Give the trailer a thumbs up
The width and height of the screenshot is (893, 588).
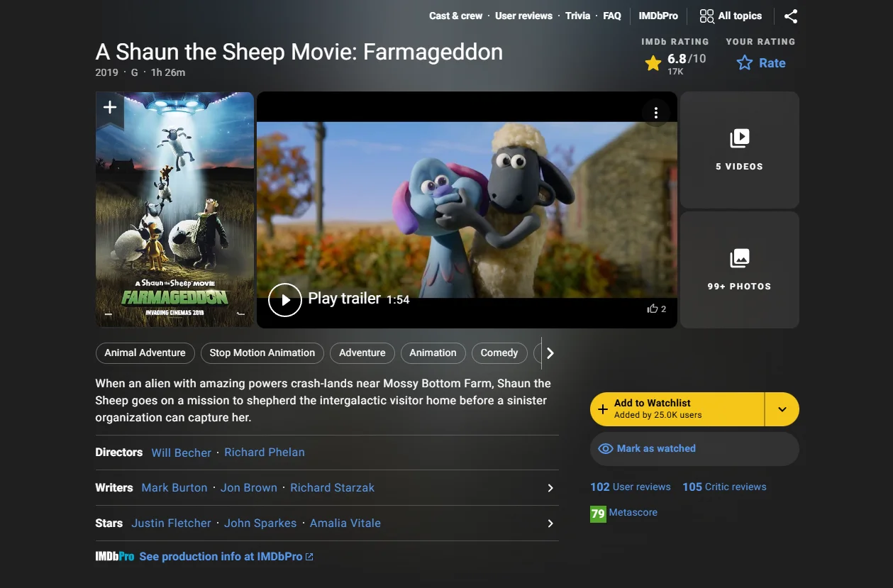[x=652, y=308]
